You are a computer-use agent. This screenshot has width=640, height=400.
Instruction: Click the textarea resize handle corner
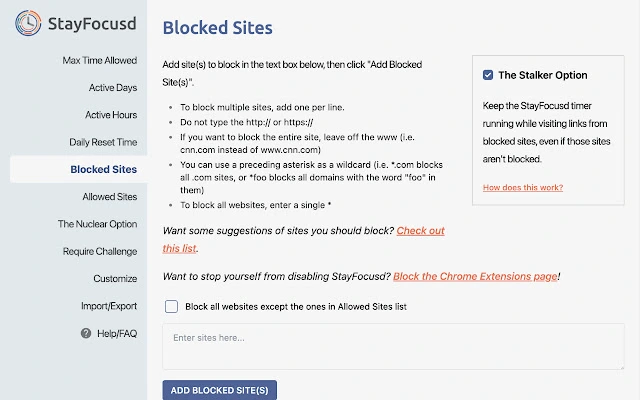click(621, 367)
